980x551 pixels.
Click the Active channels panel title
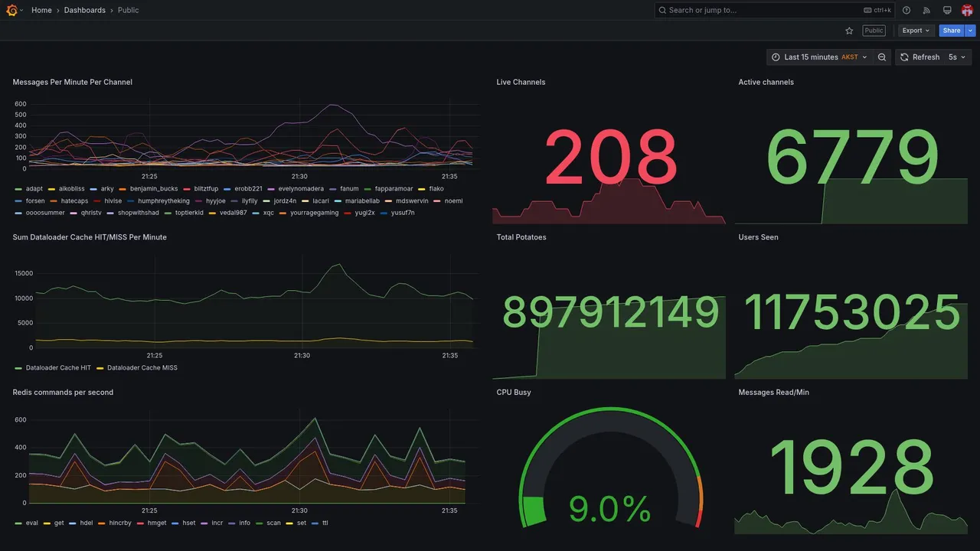point(766,82)
